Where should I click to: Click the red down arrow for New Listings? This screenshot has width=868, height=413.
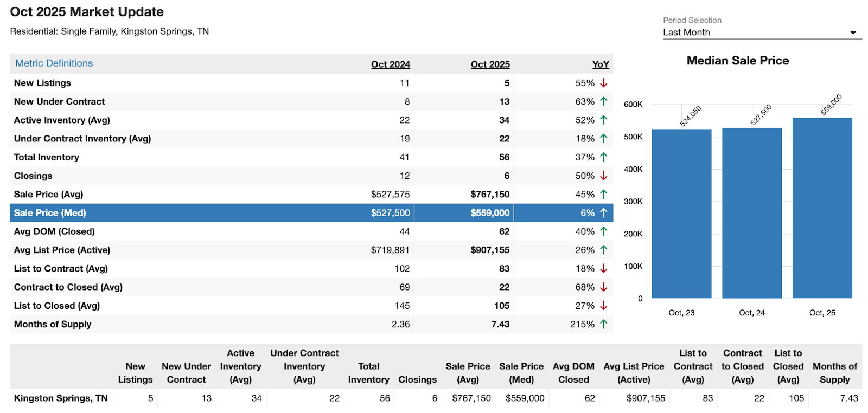coord(603,83)
